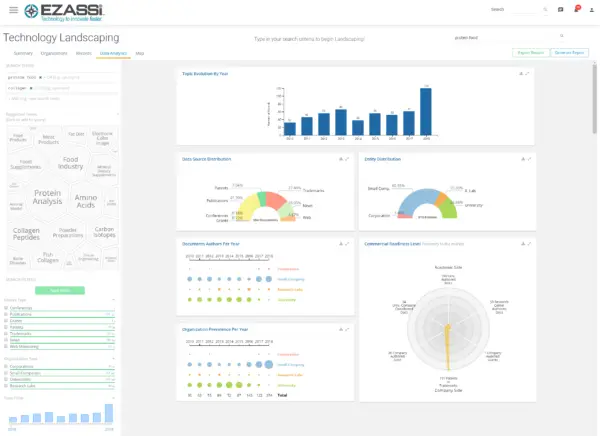Expand Topic Evolution By Year chart fullscreen
This screenshot has height=436, width=600.
527,73
